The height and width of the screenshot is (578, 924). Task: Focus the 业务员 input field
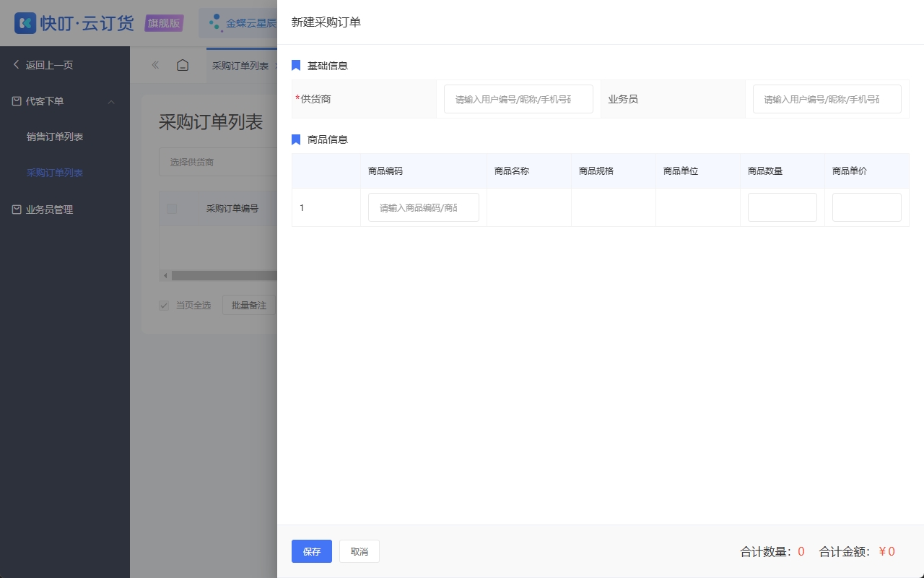(x=827, y=99)
